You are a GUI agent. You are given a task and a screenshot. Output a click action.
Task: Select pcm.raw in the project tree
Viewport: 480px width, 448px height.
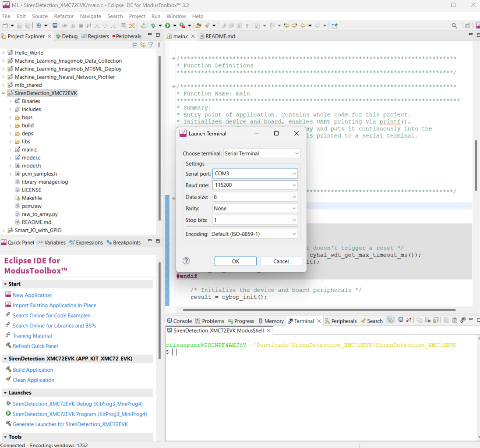(32, 206)
